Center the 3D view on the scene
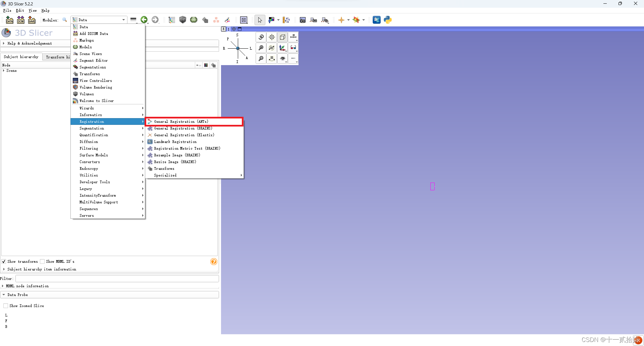This screenshot has width=644, height=346. (x=272, y=37)
